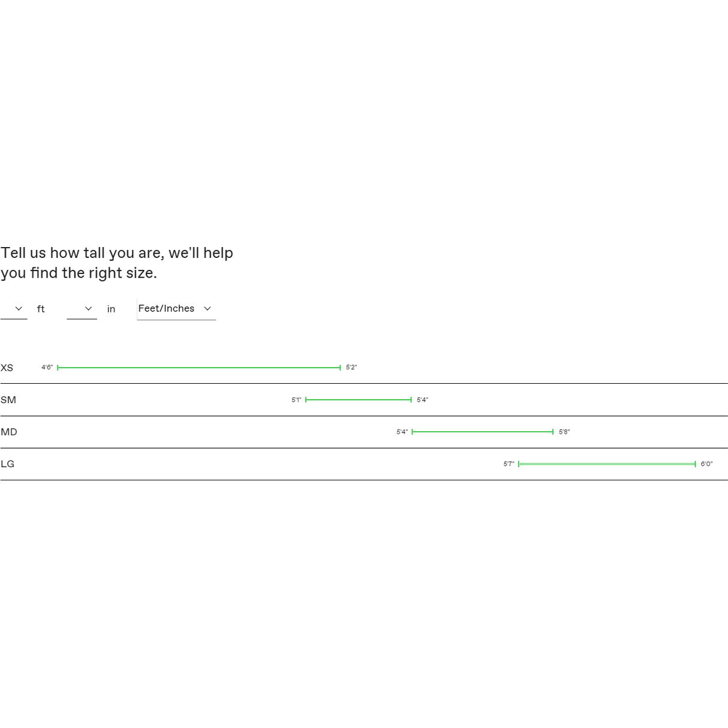Viewport: 728px width, 728px height.
Task: Click the 5'2" maximum label for XS
Action: click(351, 368)
